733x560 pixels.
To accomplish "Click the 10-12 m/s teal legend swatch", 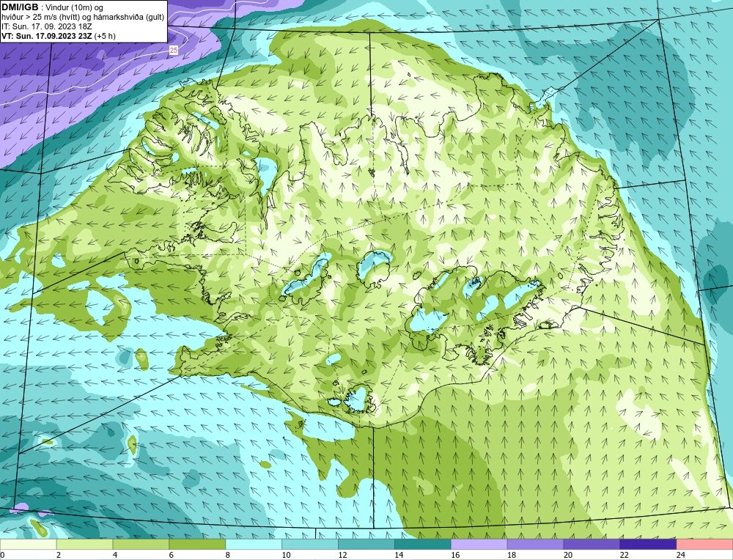I will coord(310,545).
